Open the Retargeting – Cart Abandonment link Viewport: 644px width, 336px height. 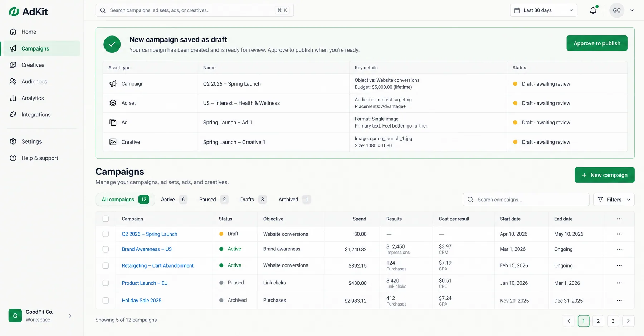click(157, 265)
